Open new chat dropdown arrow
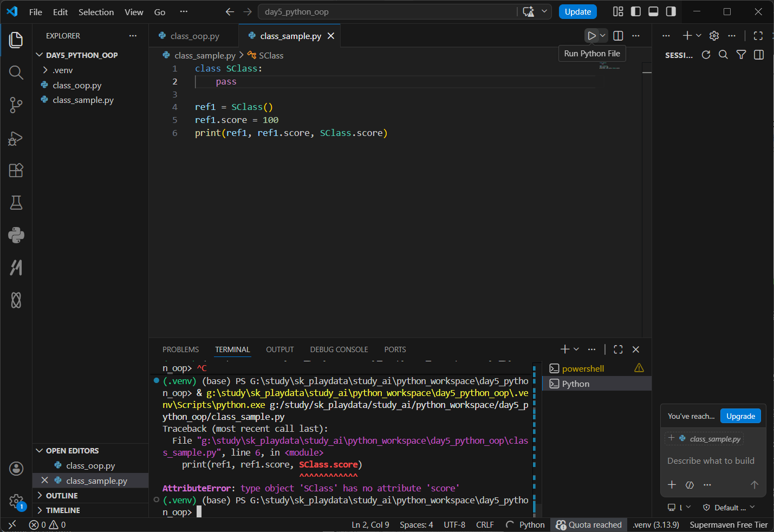The image size is (774, 532). tap(699, 36)
